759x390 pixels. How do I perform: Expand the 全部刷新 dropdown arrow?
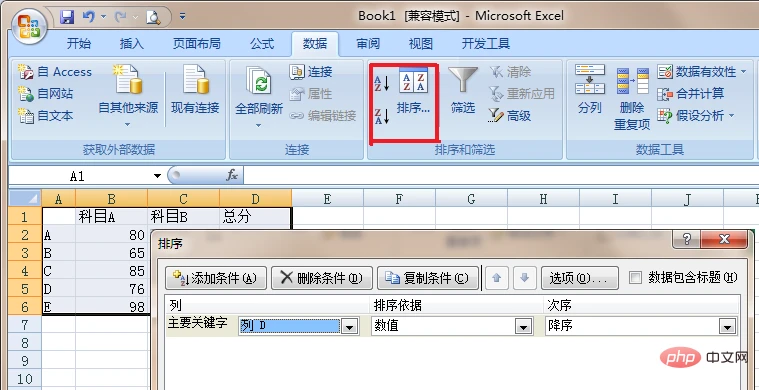click(x=258, y=125)
